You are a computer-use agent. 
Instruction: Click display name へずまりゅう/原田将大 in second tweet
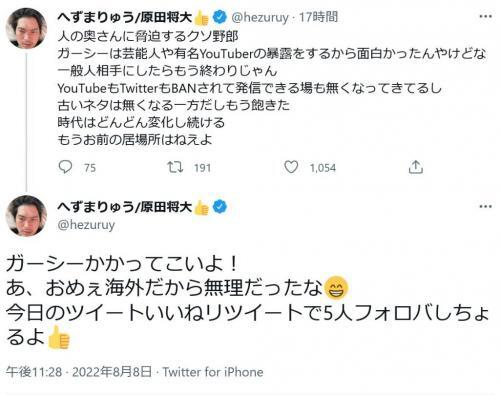[x=124, y=207]
